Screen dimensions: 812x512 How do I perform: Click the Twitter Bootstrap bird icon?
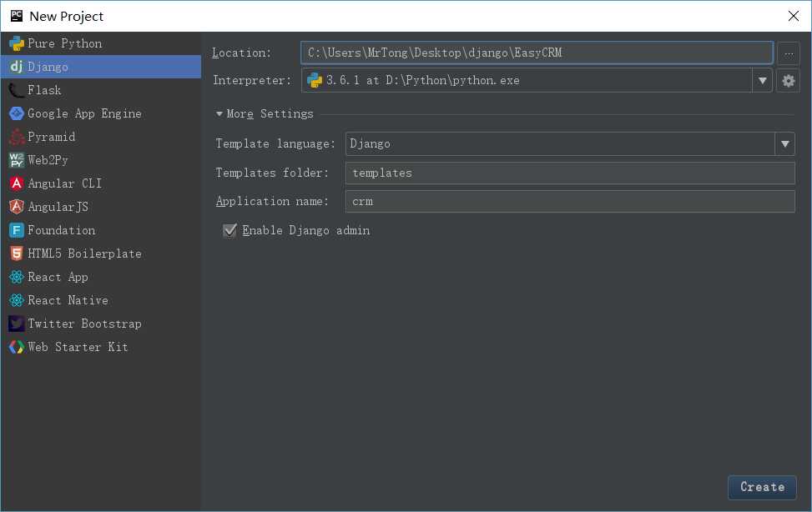(x=17, y=324)
